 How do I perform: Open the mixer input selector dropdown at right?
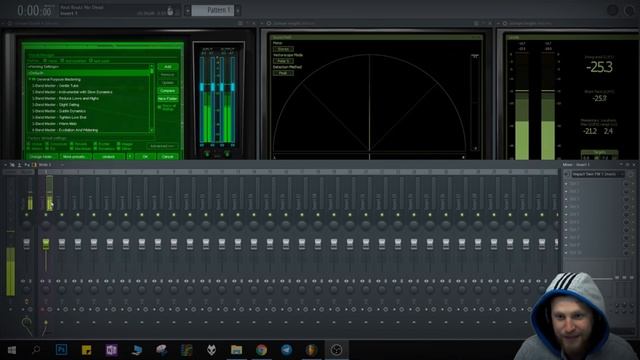point(598,174)
